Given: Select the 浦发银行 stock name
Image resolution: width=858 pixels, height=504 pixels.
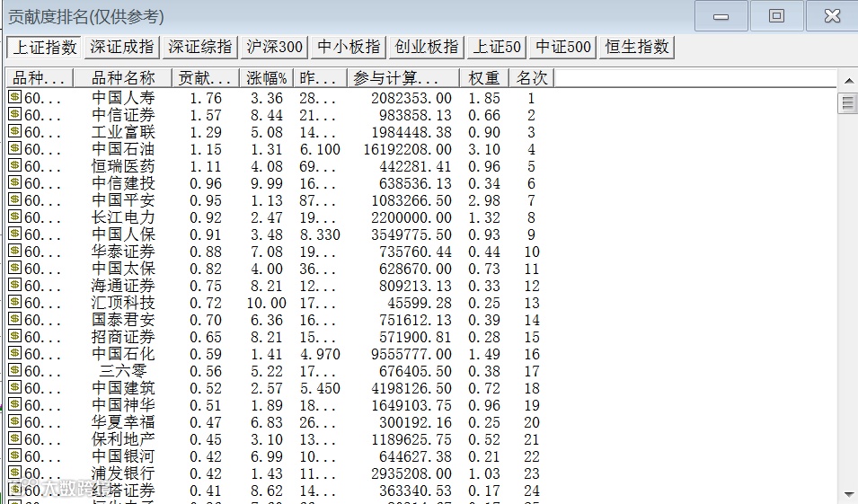Looking at the screenshot, I should pos(123,473).
